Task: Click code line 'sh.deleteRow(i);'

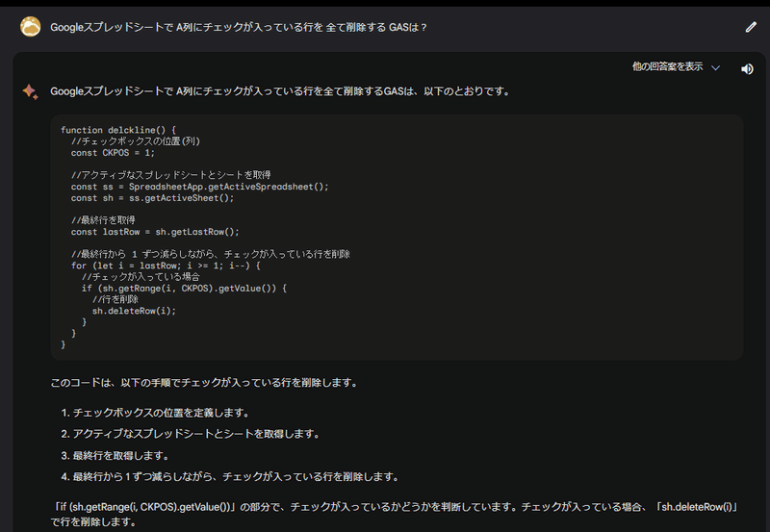Action: tap(134, 311)
